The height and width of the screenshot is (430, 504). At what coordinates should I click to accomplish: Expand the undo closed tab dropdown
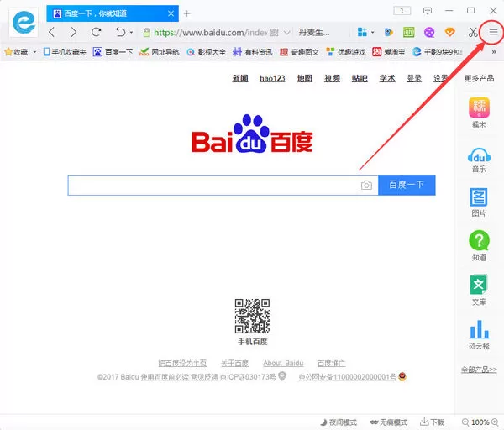(131, 32)
